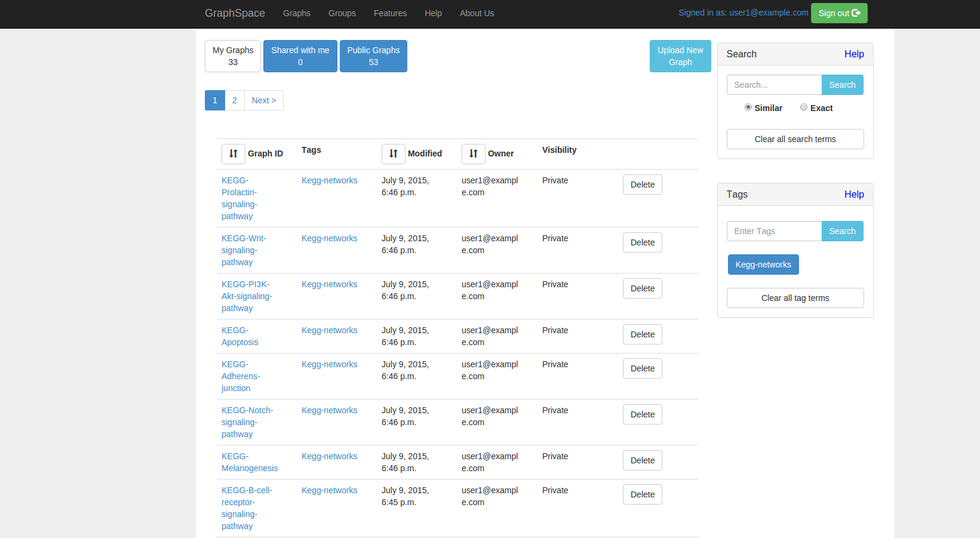Go to Features page in navbar
The image size is (980, 538).
point(390,13)
